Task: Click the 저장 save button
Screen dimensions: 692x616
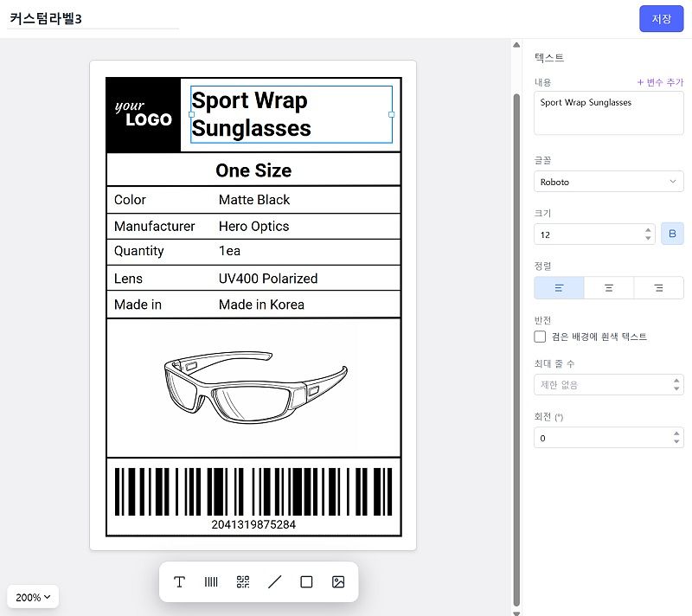Action: pyautogui.click(x=661, y=19)
